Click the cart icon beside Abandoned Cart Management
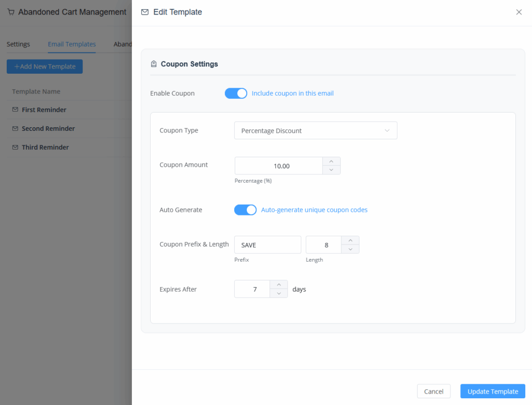 coord(11,12)
